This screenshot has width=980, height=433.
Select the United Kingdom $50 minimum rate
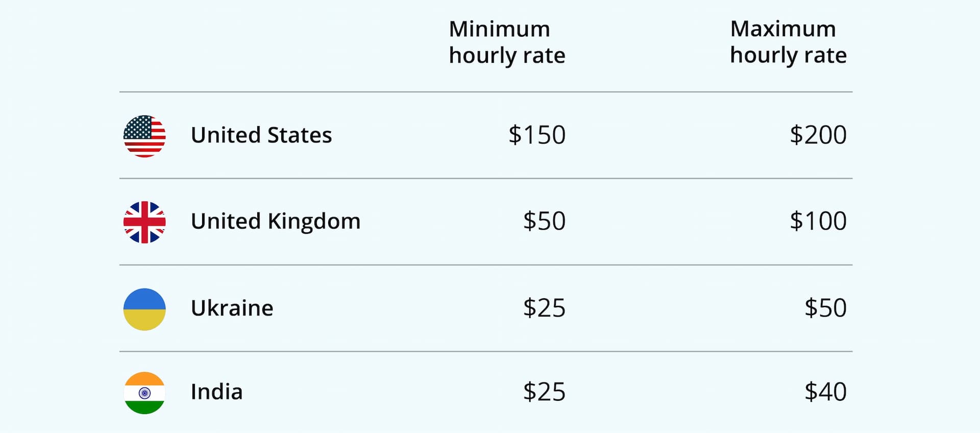pos(544,221)
